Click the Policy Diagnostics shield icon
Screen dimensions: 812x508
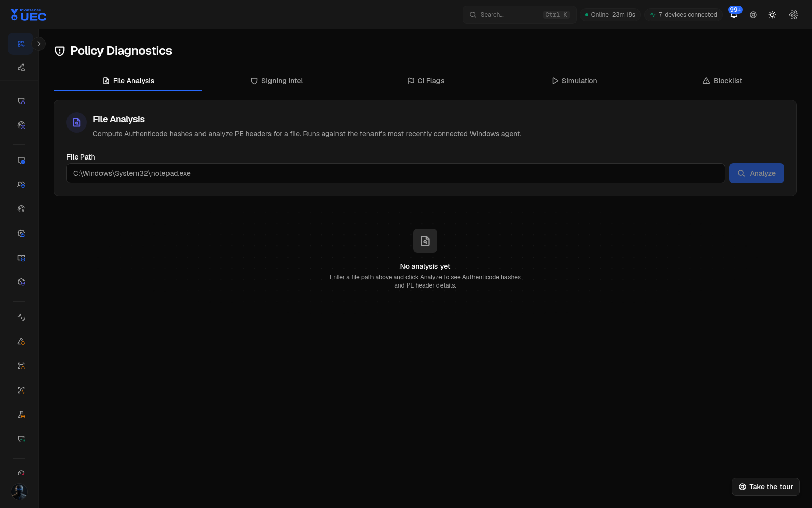click(x=60, y=51)
